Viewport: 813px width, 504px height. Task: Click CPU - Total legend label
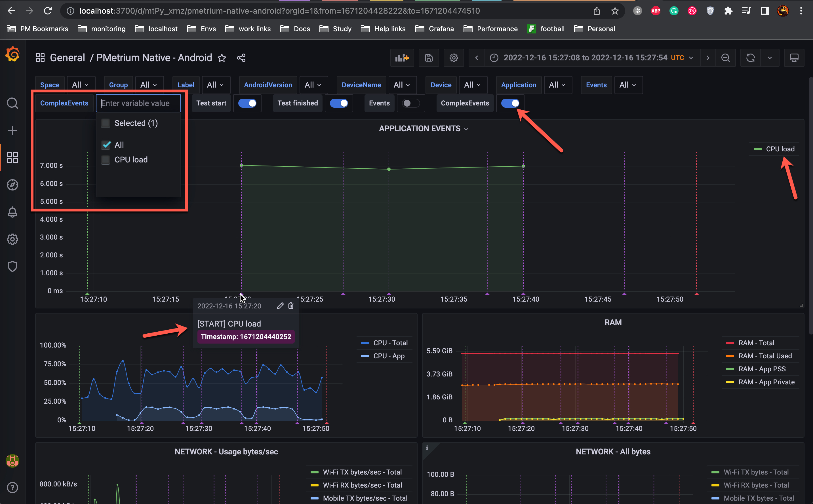[x=390, y=343]
